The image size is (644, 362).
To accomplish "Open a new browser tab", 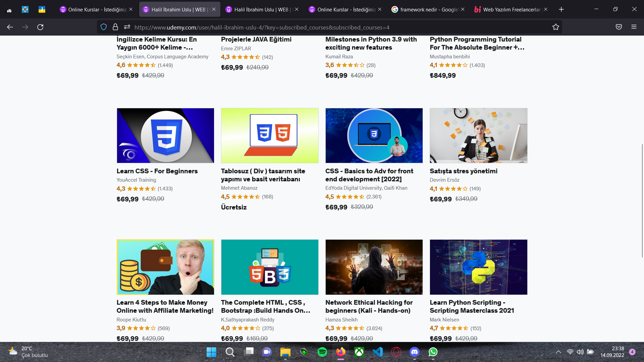I will coord(561,9).
